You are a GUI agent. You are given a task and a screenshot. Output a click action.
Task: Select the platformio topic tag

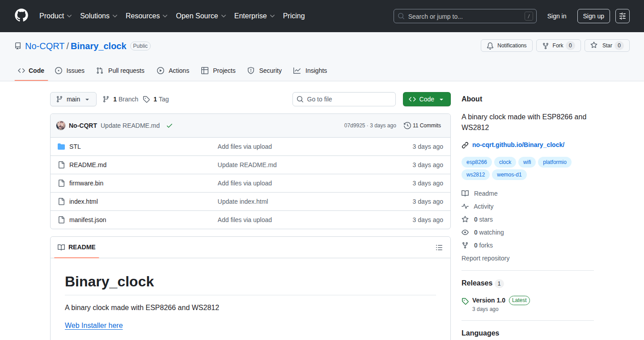[555, 162]
